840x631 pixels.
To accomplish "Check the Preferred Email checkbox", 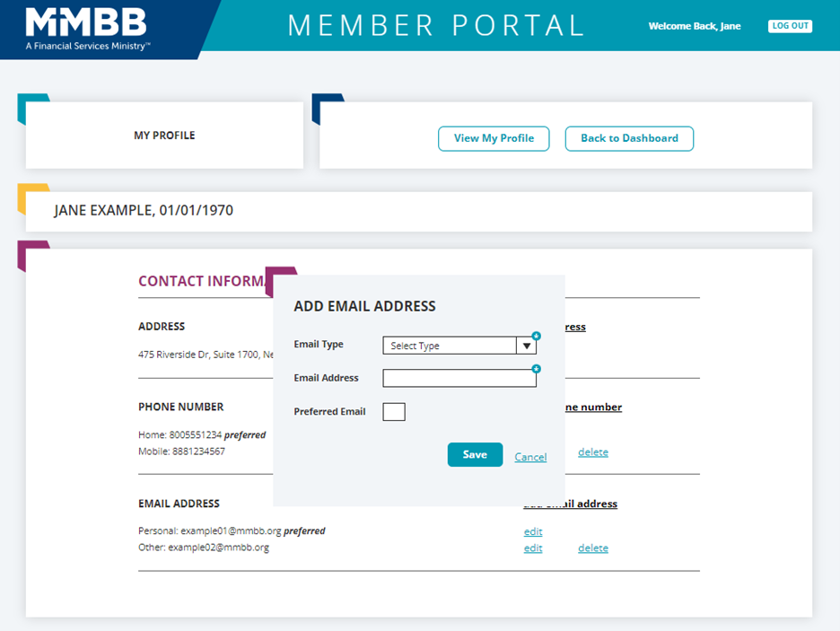I will [394, 412].
